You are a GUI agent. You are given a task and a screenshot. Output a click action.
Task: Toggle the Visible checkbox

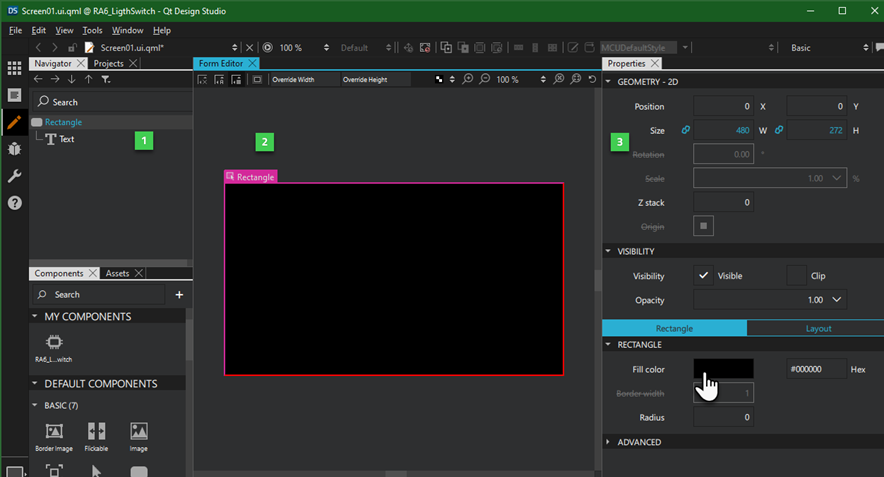[704, 275]
